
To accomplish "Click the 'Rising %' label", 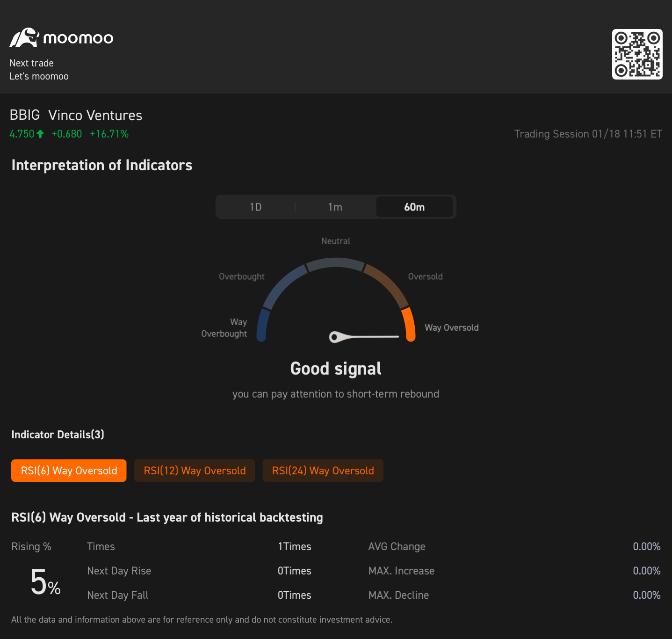I will pos(31,547).
